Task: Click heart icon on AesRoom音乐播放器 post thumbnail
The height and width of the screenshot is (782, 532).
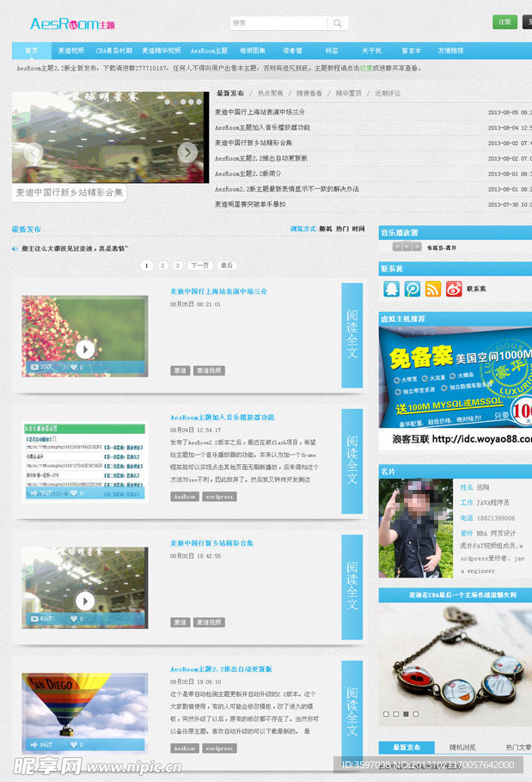Action: (x=74, y=493)
